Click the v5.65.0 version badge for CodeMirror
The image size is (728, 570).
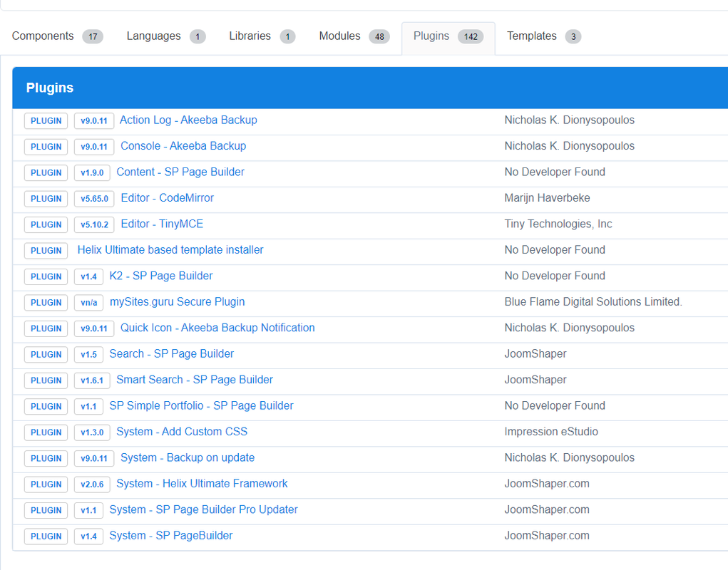pyautogui.click(x=94, y=199)
